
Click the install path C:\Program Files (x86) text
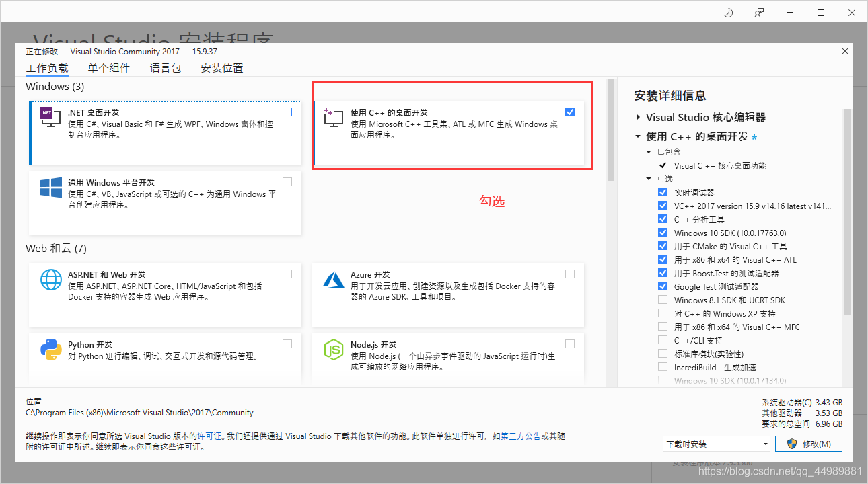tap(139, 413)
